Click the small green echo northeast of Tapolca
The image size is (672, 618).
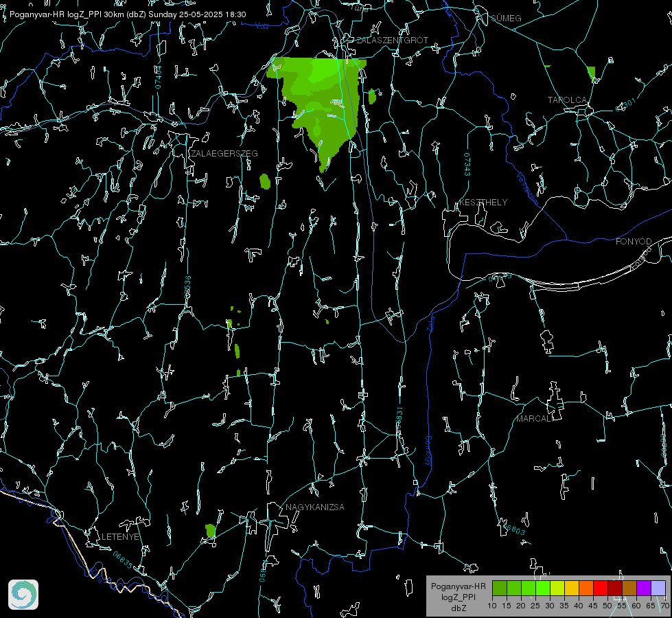tap(592, 73)
